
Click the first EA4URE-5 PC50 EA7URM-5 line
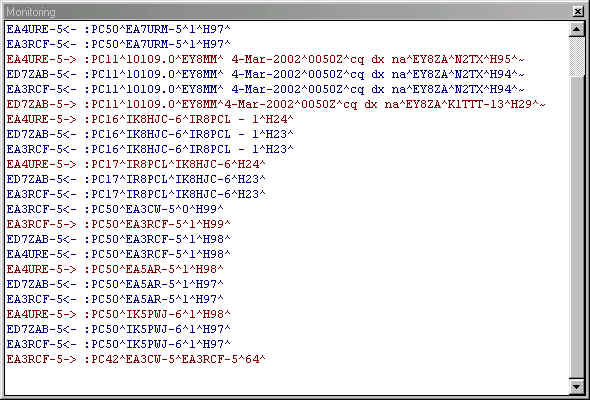[x=119, y=29]
